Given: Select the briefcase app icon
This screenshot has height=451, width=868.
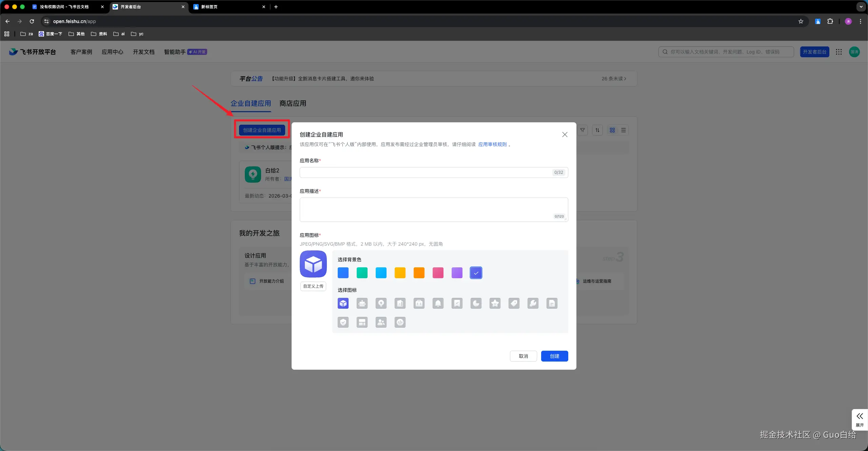Looking at the screenshot, I should point(419,303).
